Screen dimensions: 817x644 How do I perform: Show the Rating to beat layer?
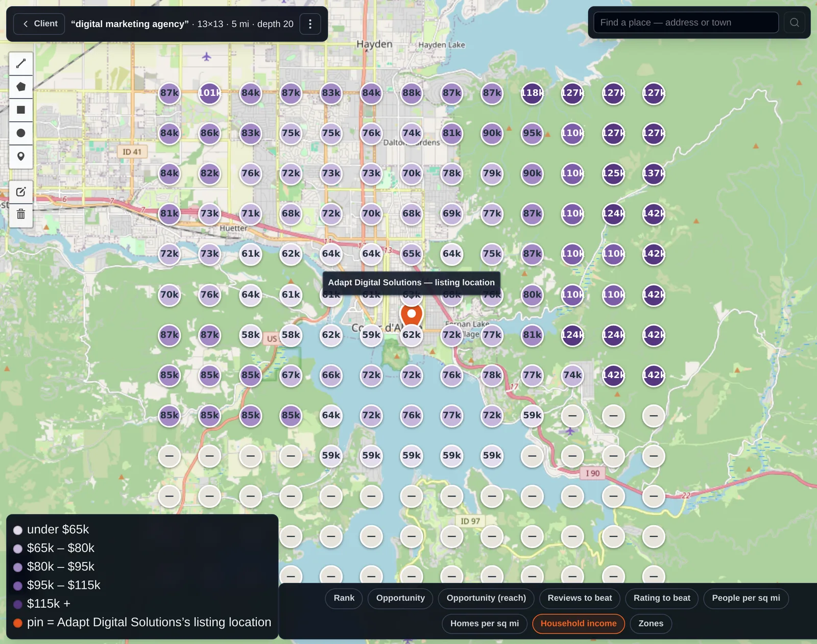662,598
